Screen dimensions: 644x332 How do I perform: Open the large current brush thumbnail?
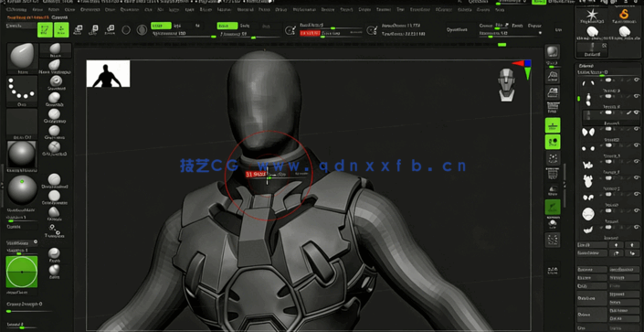pyautogui.click(x=22, y=58)
